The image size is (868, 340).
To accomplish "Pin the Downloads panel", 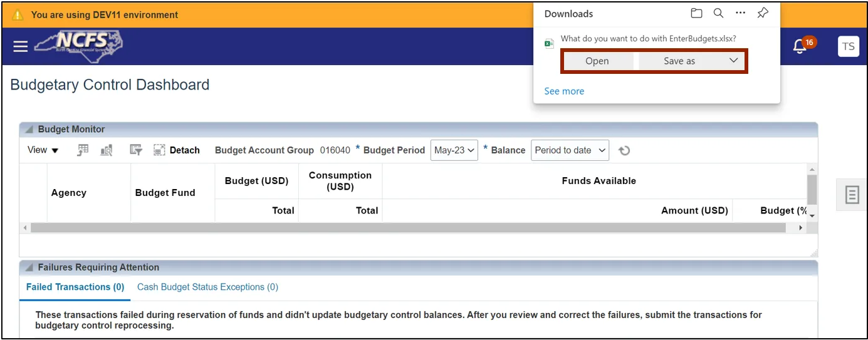I will coord(763,13).
